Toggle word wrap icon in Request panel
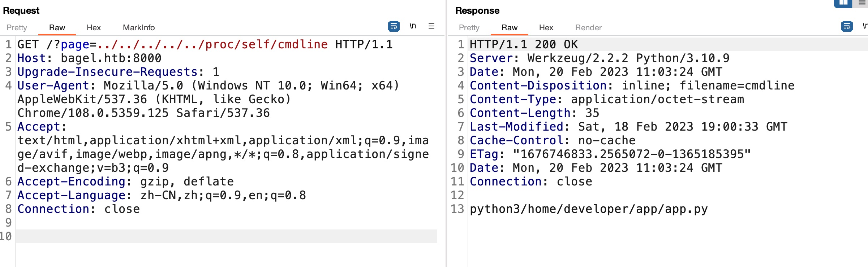The width and height of the screenshot is (868, 267). point(394,26)
